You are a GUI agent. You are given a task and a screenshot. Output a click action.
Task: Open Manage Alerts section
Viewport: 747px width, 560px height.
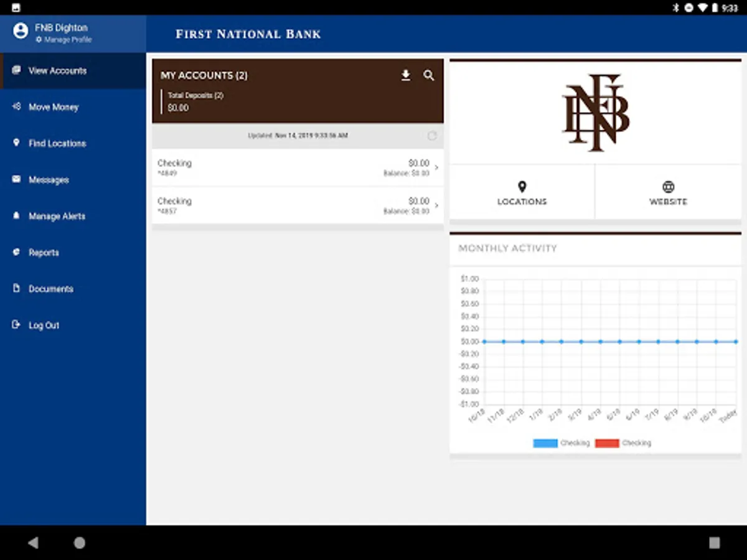pyautogui.click(x=73, y=216)
